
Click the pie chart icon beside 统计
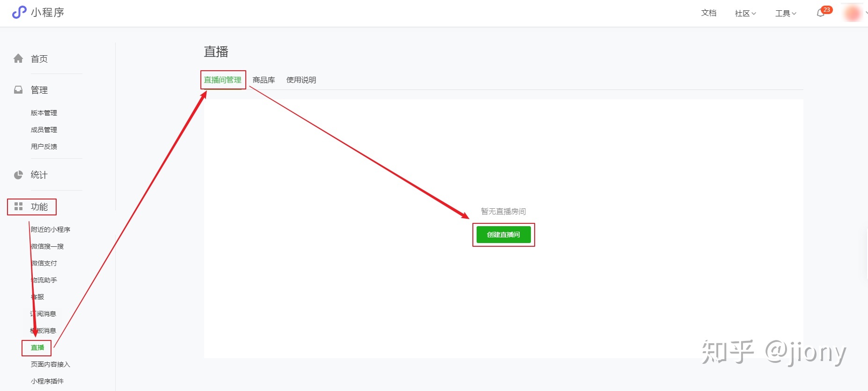[x=18, y=175]
